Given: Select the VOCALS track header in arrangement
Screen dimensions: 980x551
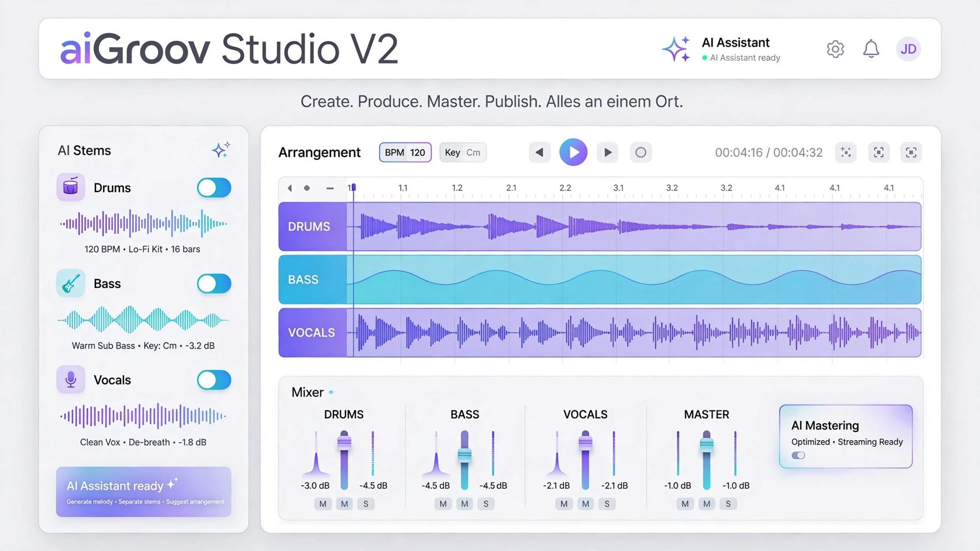Looking at the screenshot, I should 313,332.
